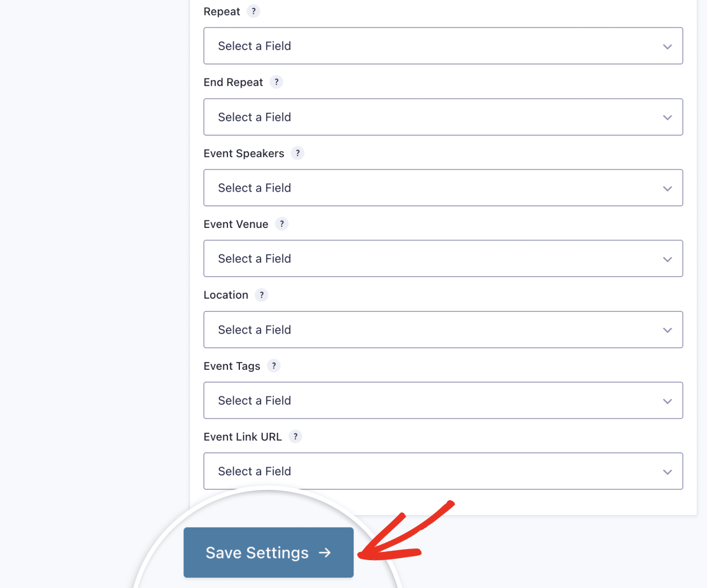Click the arrow icon inside Save Settings
This screenshot has width=707, height=588.
click(325, 553)
